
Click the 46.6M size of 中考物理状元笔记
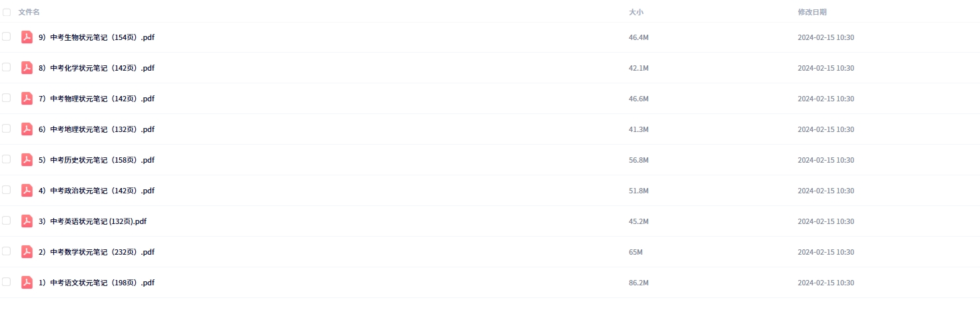pos(638,99)
